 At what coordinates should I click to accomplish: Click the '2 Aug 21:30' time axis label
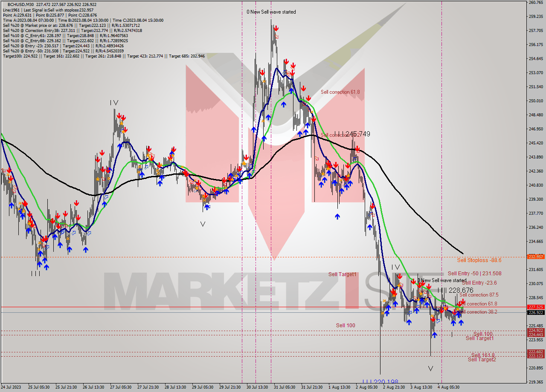(x=394, y=387)
